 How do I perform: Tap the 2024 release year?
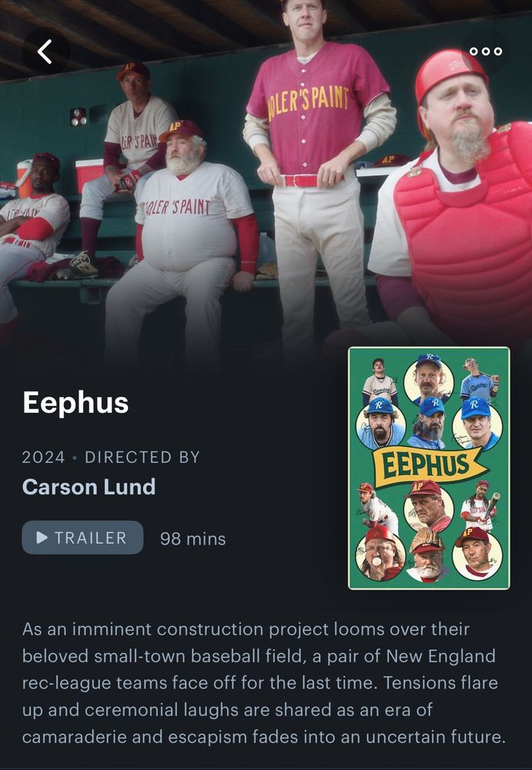tap(43, 457)
